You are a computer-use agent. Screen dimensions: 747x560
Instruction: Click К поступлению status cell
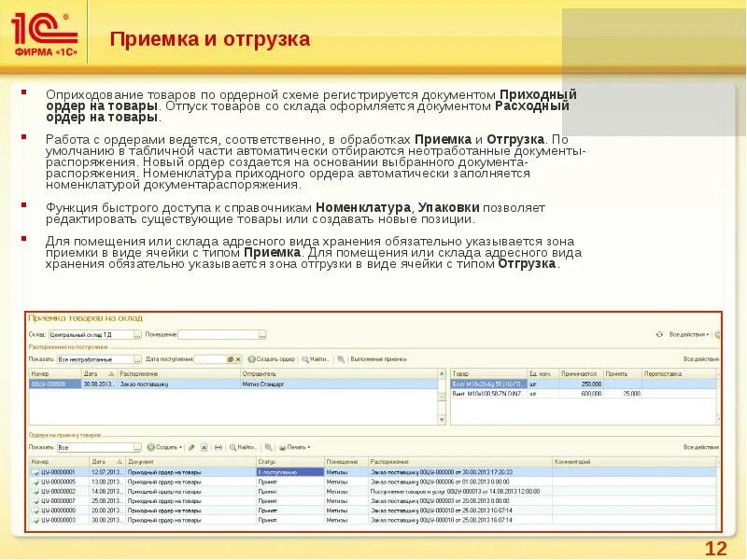289,472
